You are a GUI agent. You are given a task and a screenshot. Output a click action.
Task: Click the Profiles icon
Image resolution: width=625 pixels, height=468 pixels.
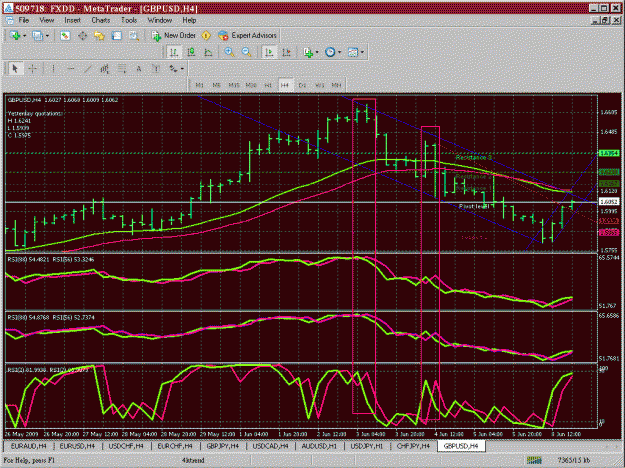click(37, 36)
